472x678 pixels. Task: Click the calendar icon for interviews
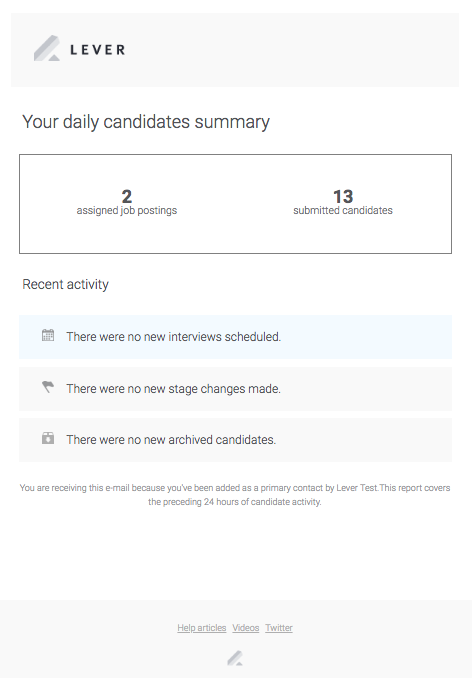pos(48,335)
